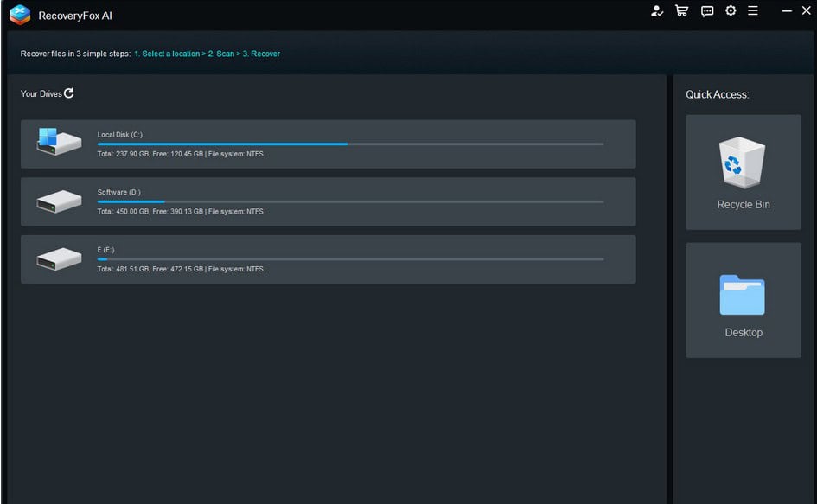This screenshot has width=817, height=504.
Task: Click the feedback chat bubble icon
Action: [x=707, y=11]
